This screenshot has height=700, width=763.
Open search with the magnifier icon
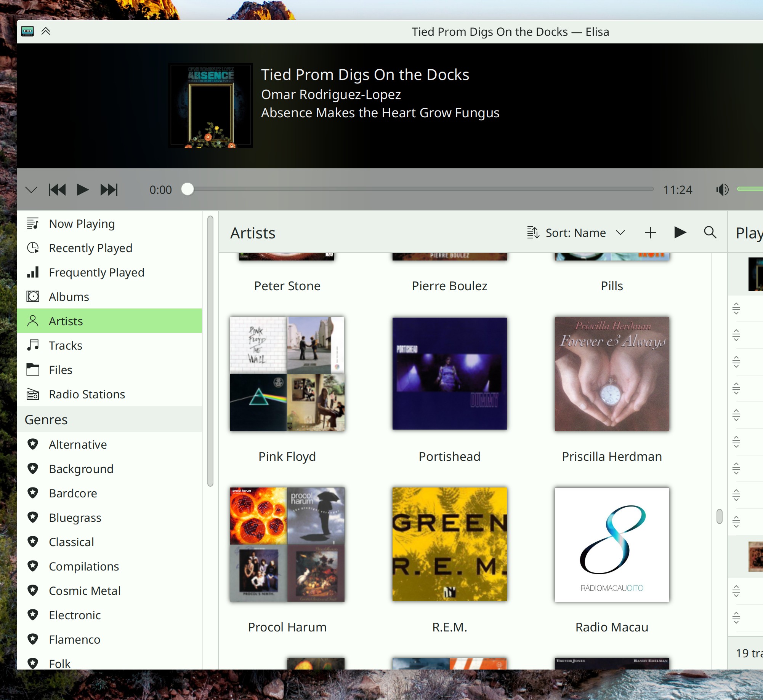pyautogui.click(x=710, y=232)
